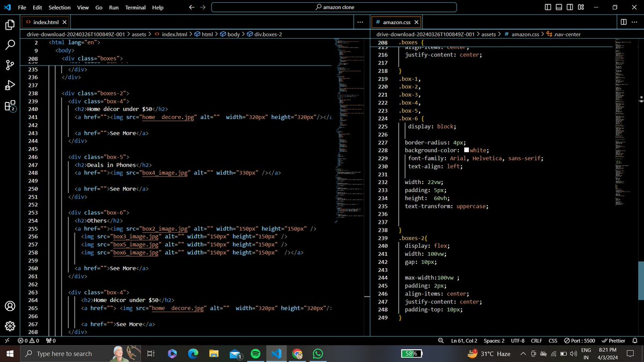Viewport: 644px width, 362px height.
Task: Go forward with the right arrow
Action: pyautogui.click(x=202, y=8)
